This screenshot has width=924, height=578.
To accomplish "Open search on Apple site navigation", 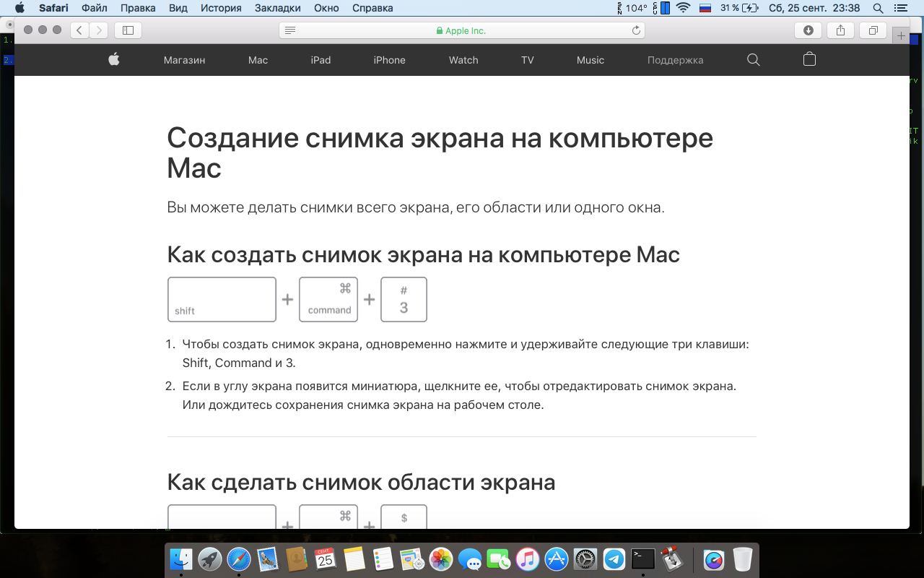I will [754, 60].
